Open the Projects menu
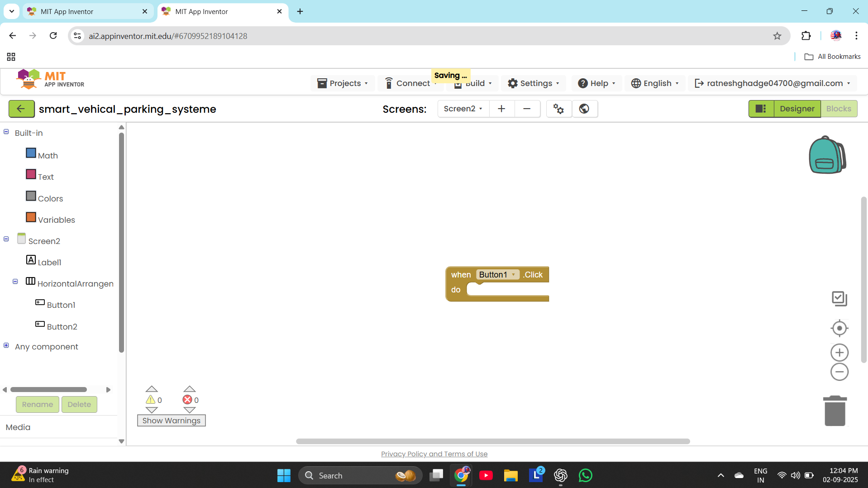Viewport: 868px width, 488px height. [343, 83]
